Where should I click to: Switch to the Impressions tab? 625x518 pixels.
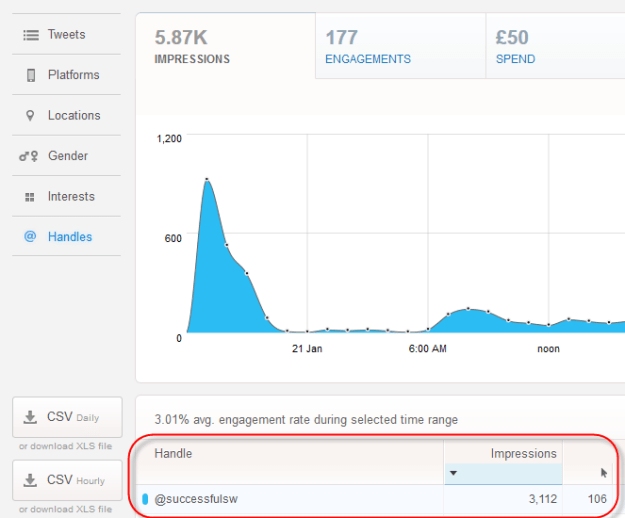click(225, 47)
